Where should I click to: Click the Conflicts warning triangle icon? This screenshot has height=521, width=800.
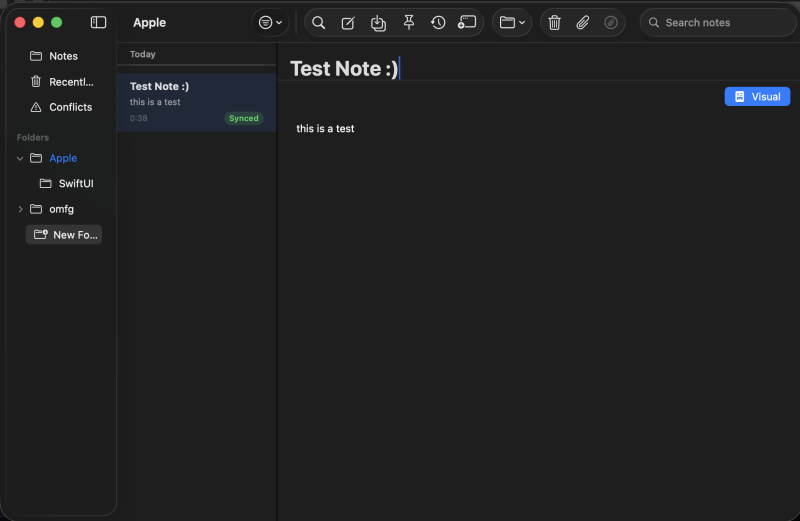36,107
